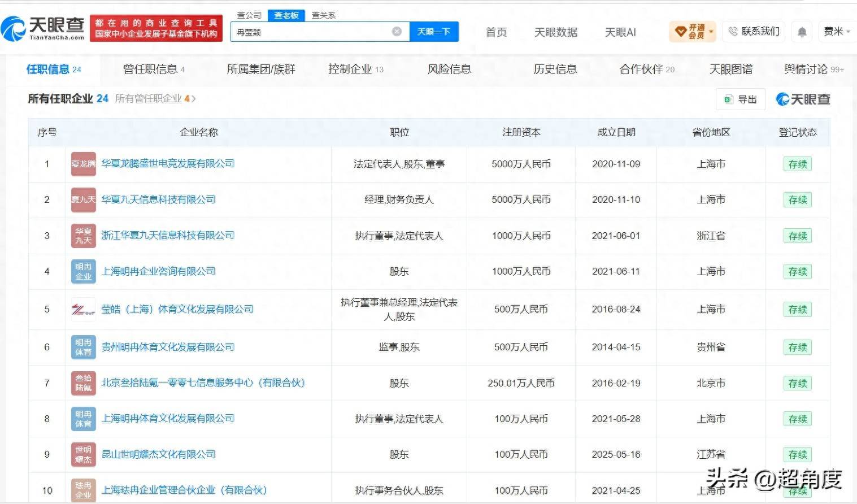Open link 莹皓（上海）体育文化发展有限公司

pos(177,309)
